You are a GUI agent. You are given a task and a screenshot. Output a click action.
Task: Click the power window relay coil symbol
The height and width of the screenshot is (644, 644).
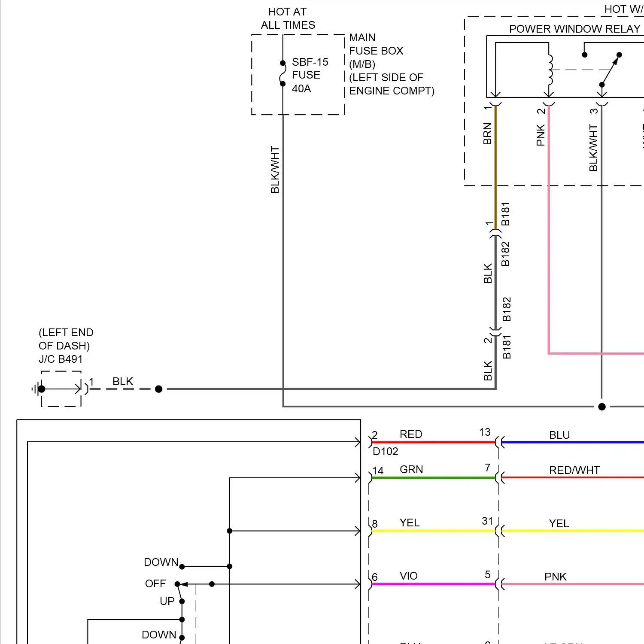[550, 70]
